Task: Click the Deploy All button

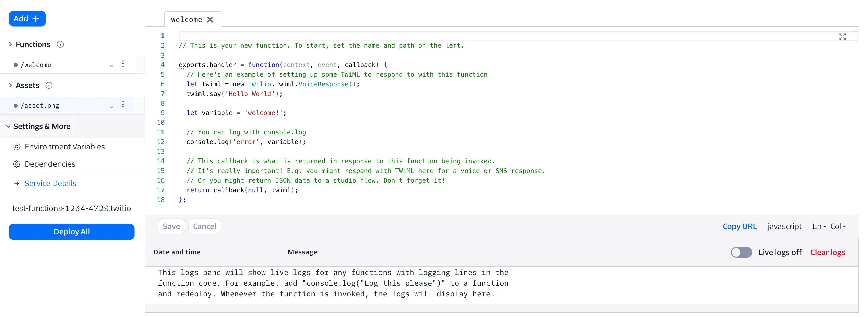Action: click(72, 232)
